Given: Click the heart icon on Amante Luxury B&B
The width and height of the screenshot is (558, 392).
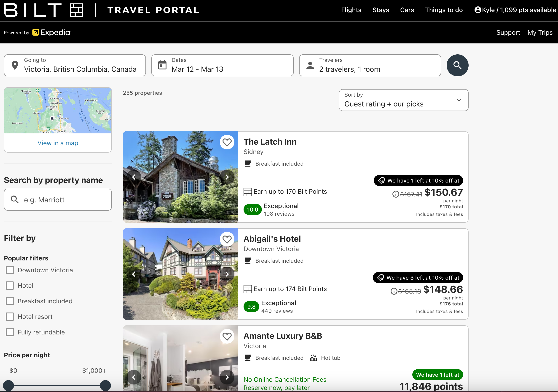Looking at the screenshot, I should tap(227, 336).
